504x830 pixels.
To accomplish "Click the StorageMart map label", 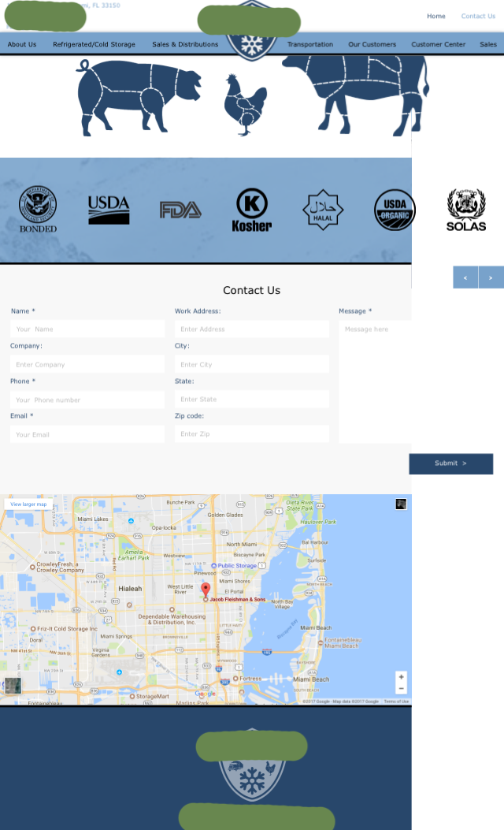I will point(152,696).
